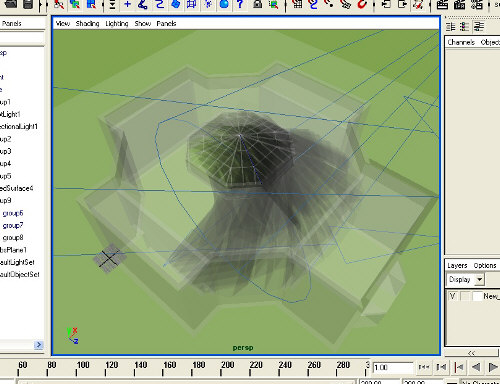Click the play backwards button
Screen dimensions: 500x384
click(476, 367)
